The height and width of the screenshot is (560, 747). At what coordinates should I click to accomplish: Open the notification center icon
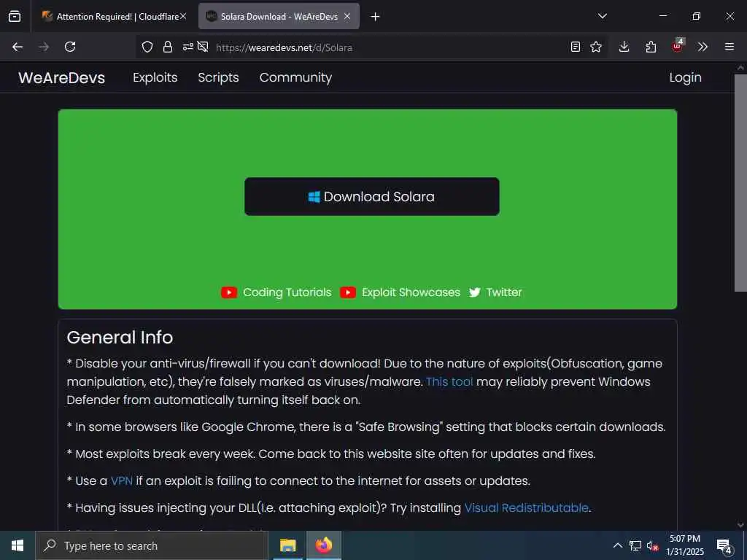pos(724,547)
